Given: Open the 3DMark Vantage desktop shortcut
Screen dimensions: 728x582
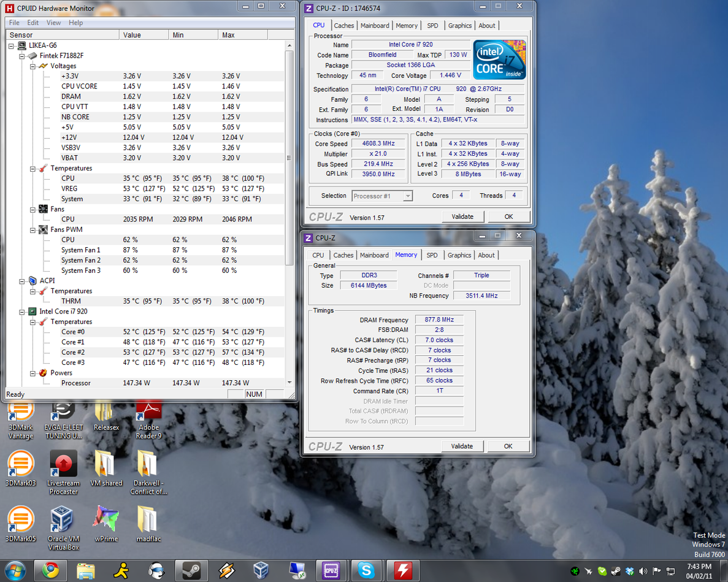Looking at the screenshot, I should coord(20,421).
